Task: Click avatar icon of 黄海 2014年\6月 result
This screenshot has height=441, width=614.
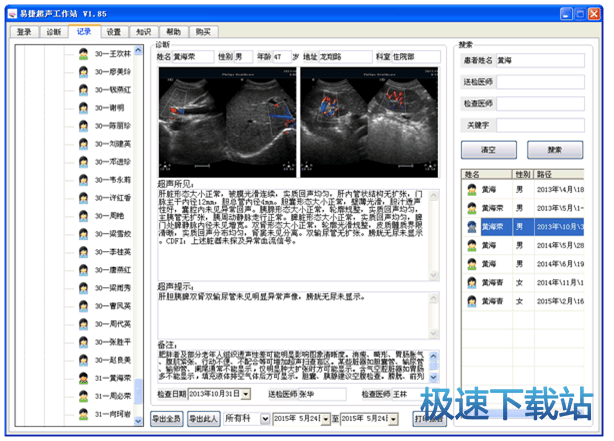Action: [472, 264]
